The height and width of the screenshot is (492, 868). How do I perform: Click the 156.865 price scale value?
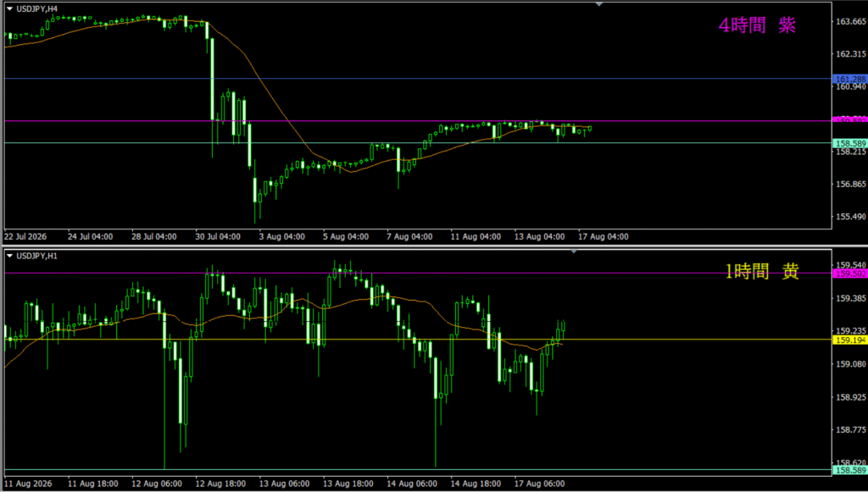click(x=851, y=184)
